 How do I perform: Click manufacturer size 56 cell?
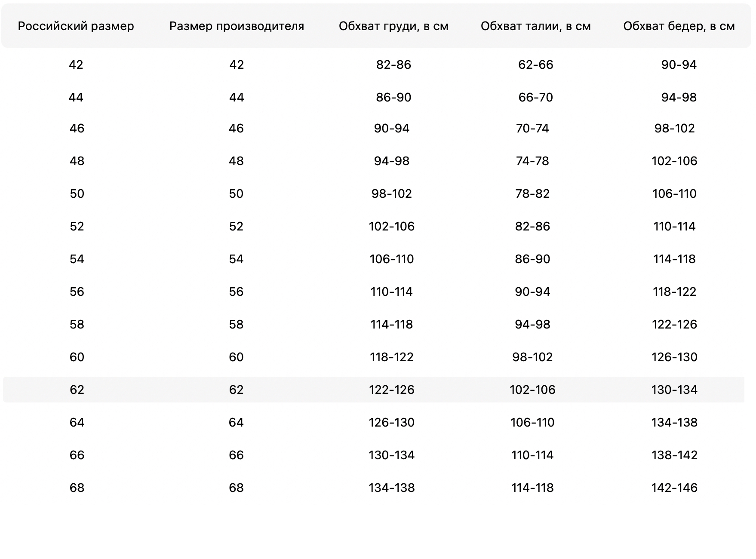click(x=236, y=292)
